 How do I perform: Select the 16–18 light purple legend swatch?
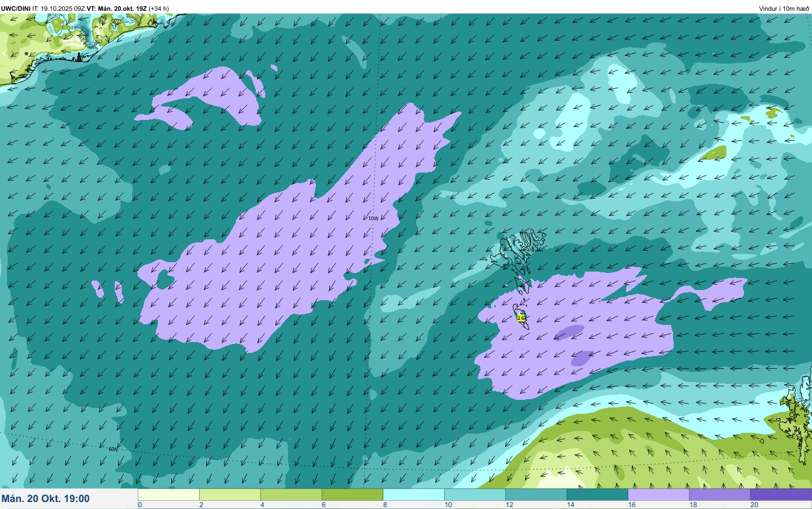(x=658, y=494)
